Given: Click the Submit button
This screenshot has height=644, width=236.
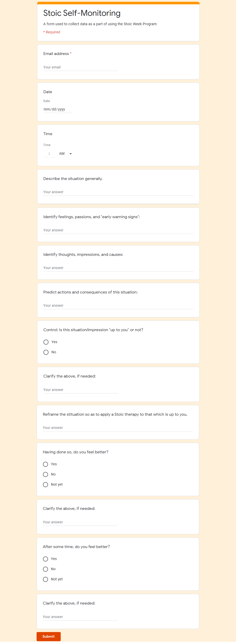Looking at the screenshot, I should [x=49, y=636].
